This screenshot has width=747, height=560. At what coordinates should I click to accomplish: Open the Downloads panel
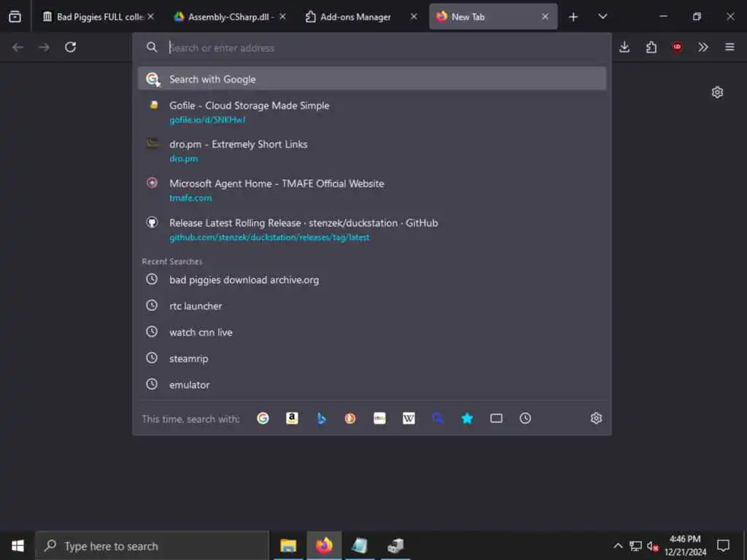coord(624,47)
